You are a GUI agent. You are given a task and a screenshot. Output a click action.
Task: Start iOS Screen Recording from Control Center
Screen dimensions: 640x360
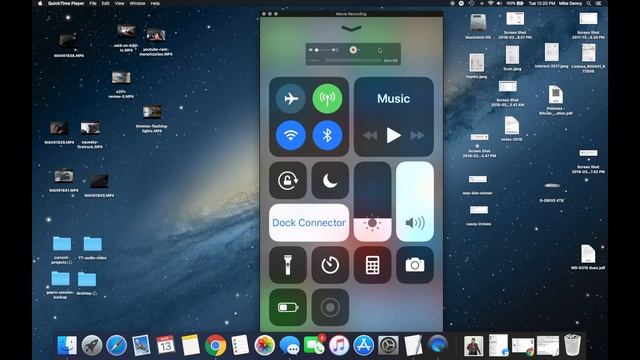[x=330, y=307]
